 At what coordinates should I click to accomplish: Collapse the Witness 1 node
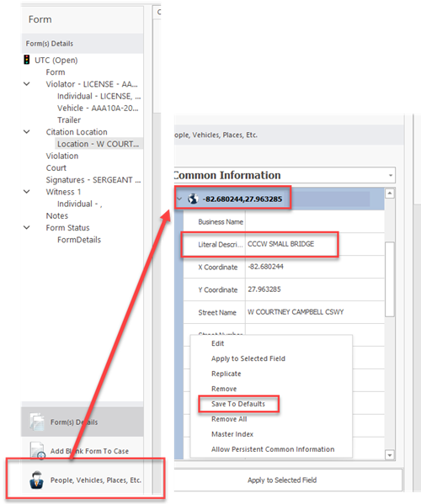point(27,192)
